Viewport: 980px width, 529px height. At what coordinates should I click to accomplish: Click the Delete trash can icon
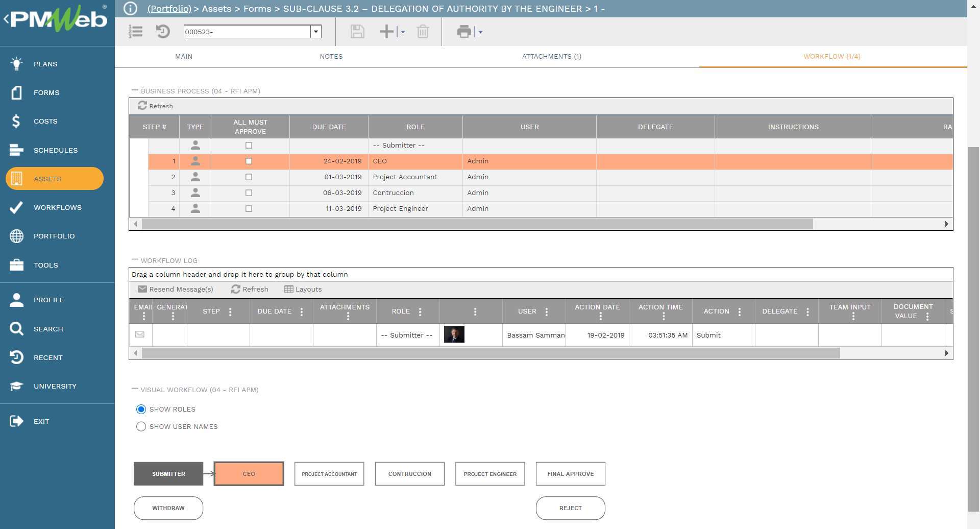coord(423,32)
